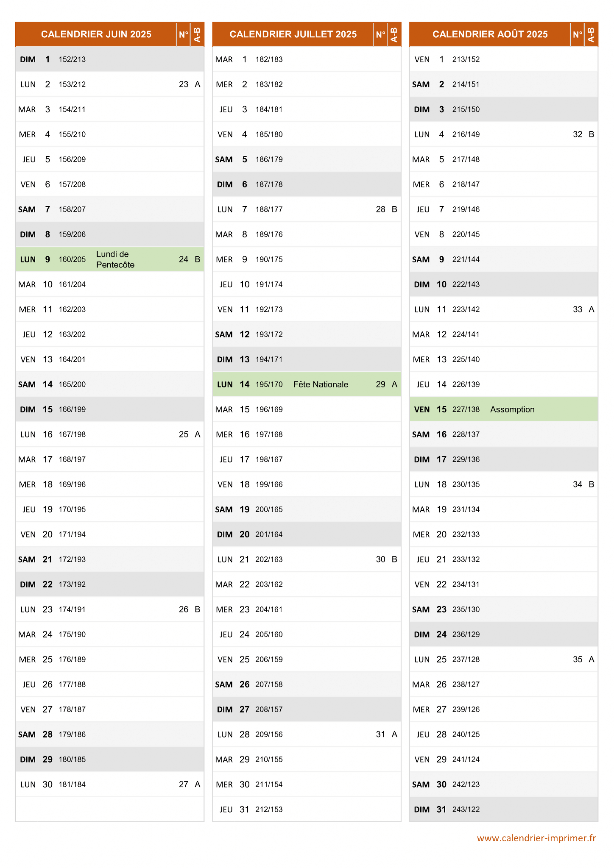Viewport: 614px width, 868px height.
Task: Select week number 23 in June
Action: [183, 84]
